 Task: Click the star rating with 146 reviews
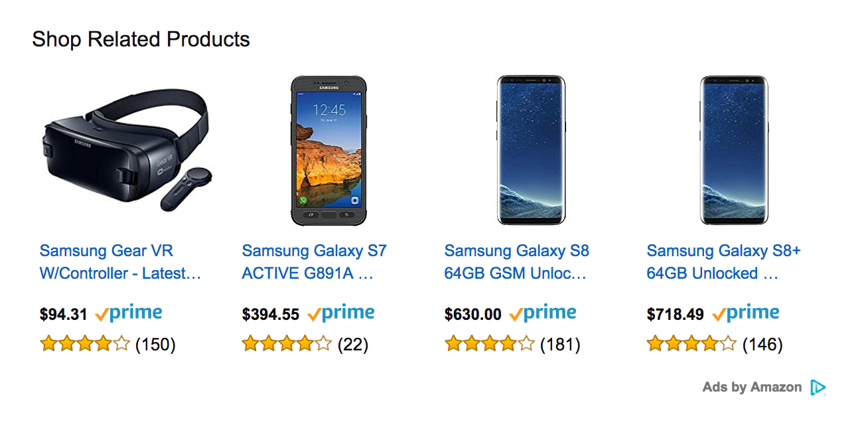(691, 344)
